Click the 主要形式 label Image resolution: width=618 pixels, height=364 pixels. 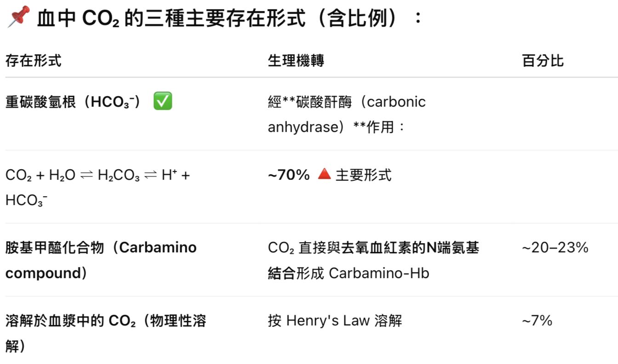coord(364,175)
